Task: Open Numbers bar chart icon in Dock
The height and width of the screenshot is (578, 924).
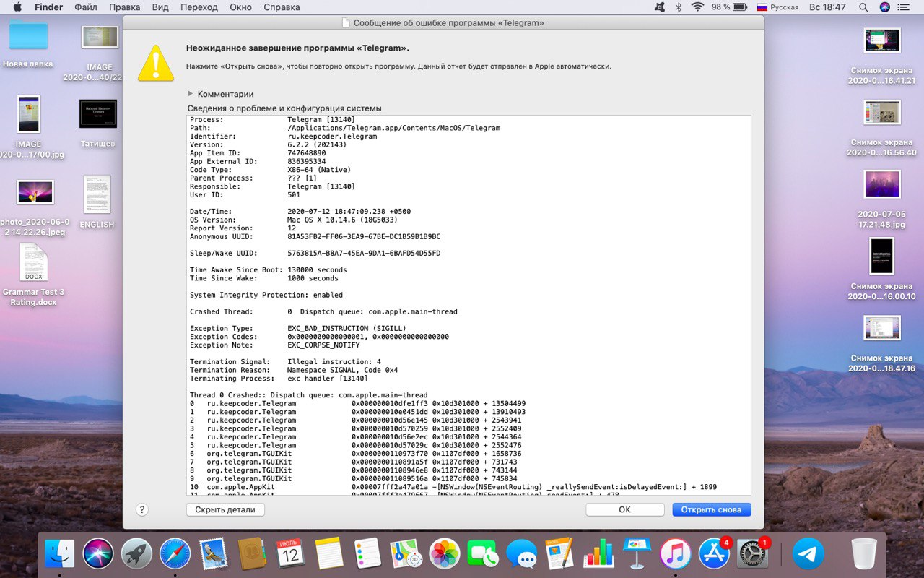Action: click(x=598, y=554)
